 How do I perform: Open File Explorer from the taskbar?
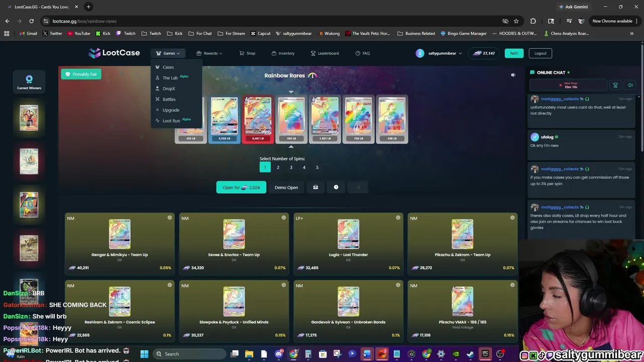coord(249,354)
